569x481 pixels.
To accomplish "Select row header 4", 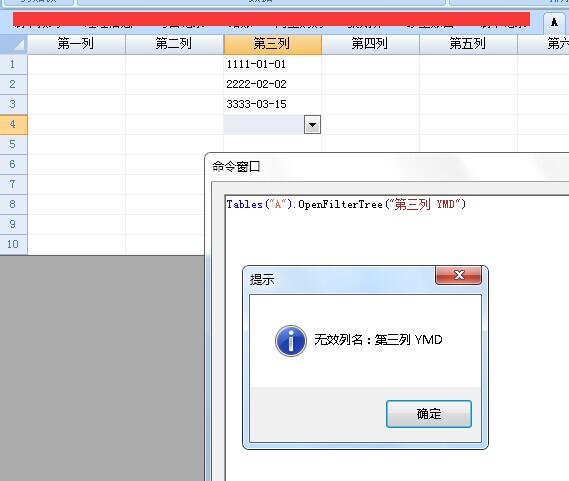I will click(13, 125).
